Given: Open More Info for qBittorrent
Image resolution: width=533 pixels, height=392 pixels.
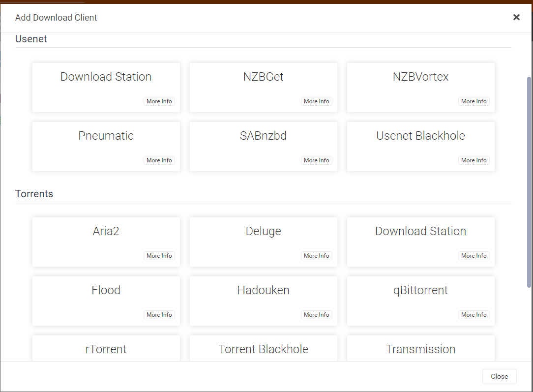Looking at the screenshot, I should [x=474, y=315].
